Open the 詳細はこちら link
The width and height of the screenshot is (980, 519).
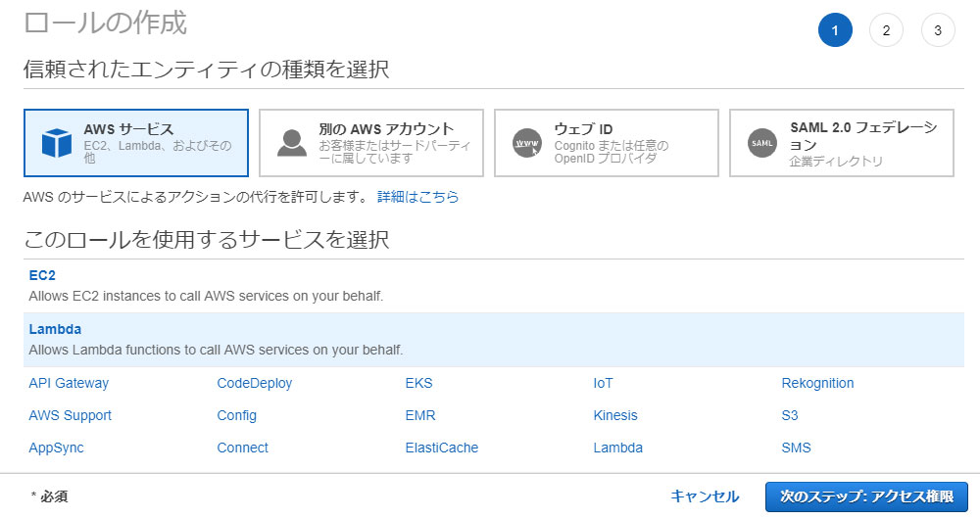pos(417,197)
